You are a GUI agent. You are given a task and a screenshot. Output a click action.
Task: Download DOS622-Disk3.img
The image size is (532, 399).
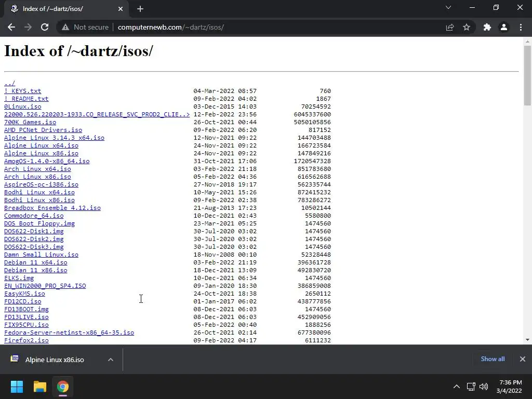pyautogui.click(x=34, y=247)
